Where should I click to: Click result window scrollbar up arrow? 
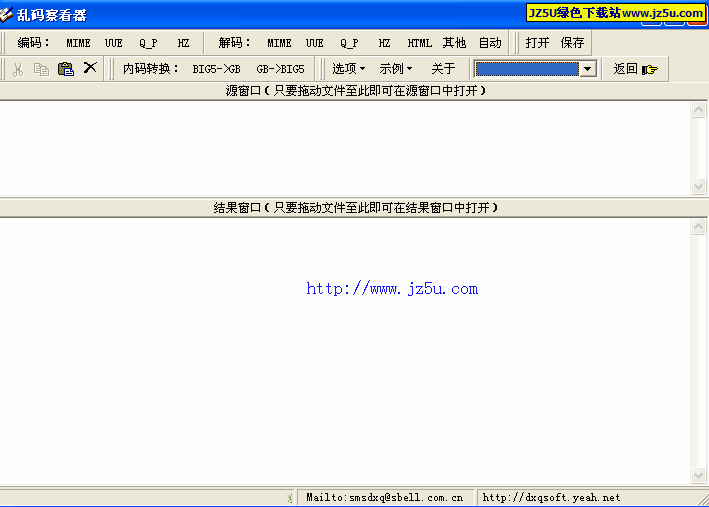[699, 227]
